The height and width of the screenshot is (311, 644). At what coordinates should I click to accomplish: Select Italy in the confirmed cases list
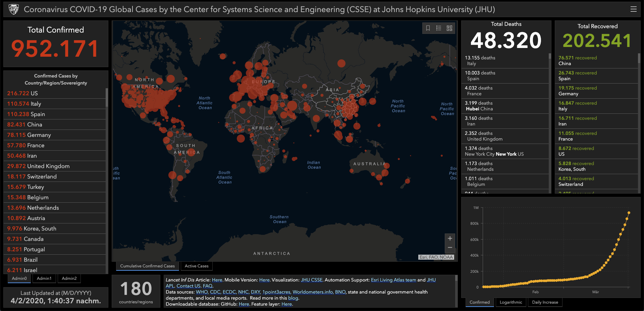(x=36, y=104)
